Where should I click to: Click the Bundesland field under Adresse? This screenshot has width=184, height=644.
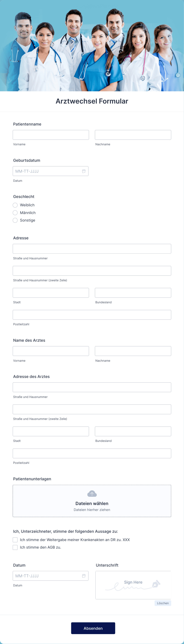(133, 292)
